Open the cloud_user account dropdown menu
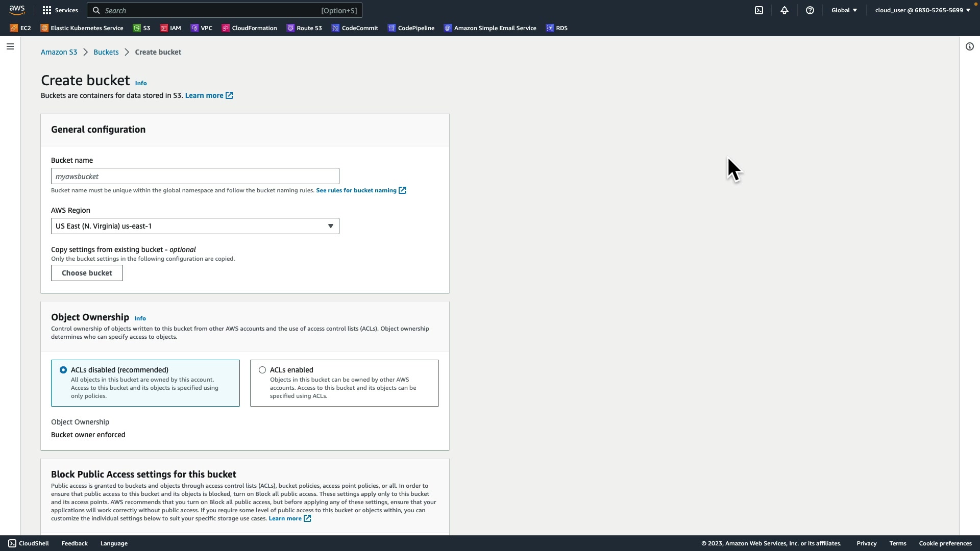The width and height of the screenshot is (980, 551). [922, 10]
